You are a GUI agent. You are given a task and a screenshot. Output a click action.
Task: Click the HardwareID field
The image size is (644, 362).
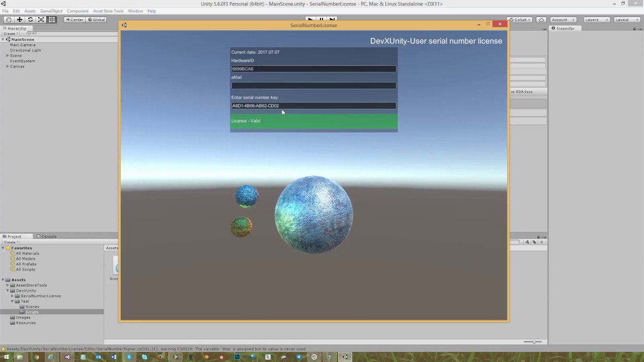coord(313,69)
